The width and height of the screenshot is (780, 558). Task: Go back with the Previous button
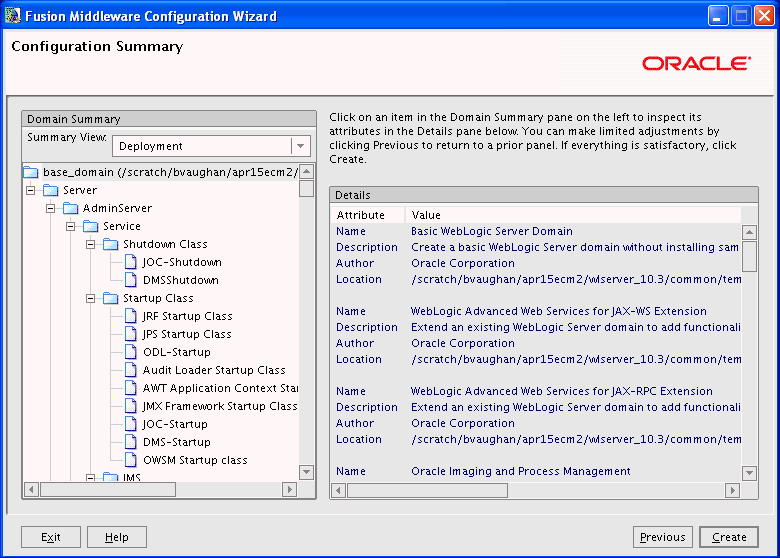click(663, 537)
